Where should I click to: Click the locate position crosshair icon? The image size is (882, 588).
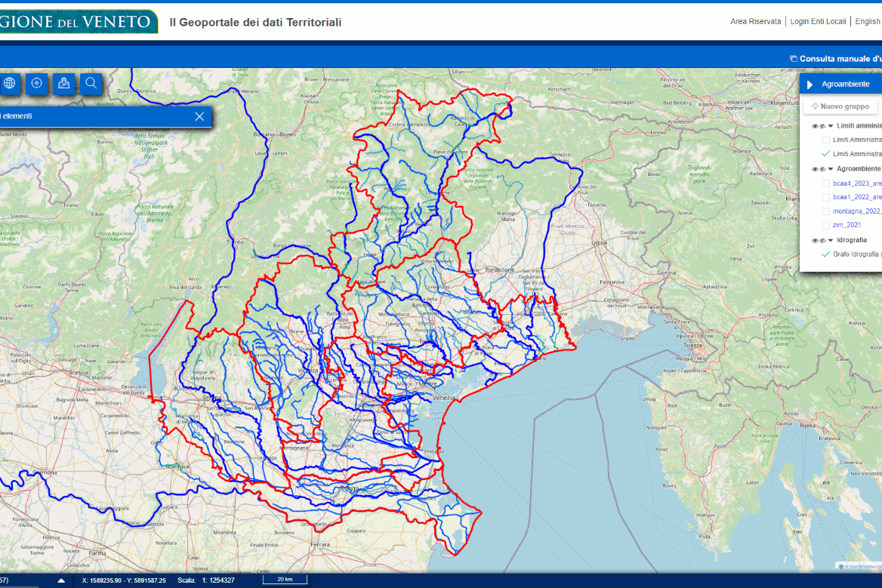point(36,83)
